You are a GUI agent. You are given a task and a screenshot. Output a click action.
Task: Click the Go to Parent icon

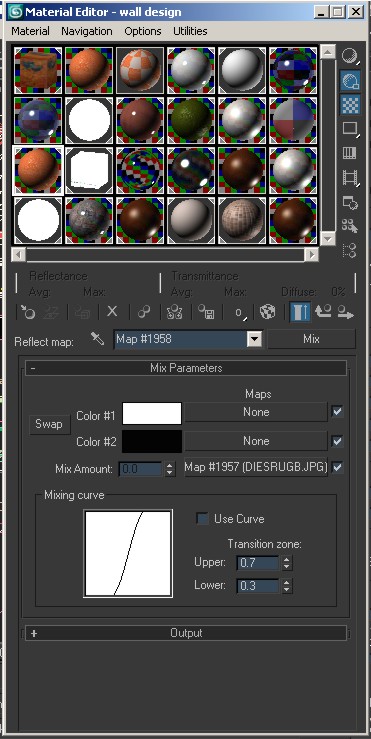(323, 312)
